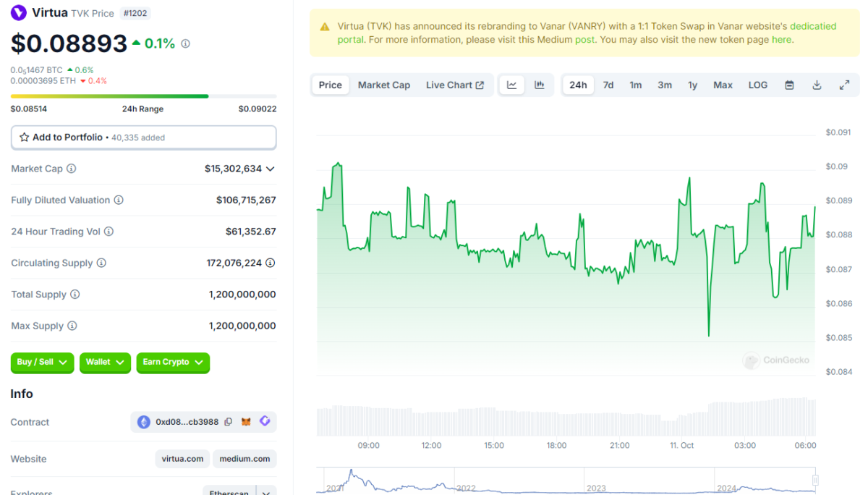This screenshot has width=868, height=495.
Task: Click the Add to Portfolio button
Action: point(143,137)
